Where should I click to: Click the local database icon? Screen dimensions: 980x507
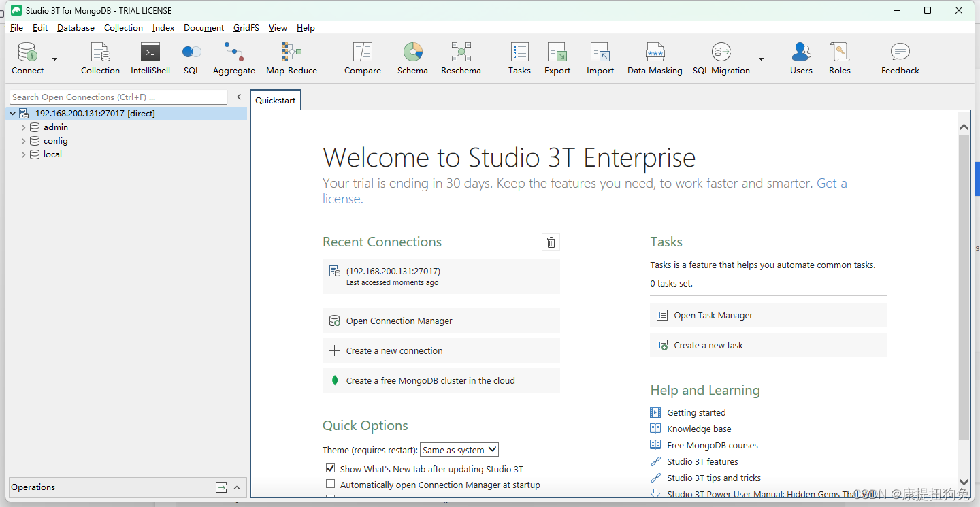pyautogui.click(x=35, y=154)
